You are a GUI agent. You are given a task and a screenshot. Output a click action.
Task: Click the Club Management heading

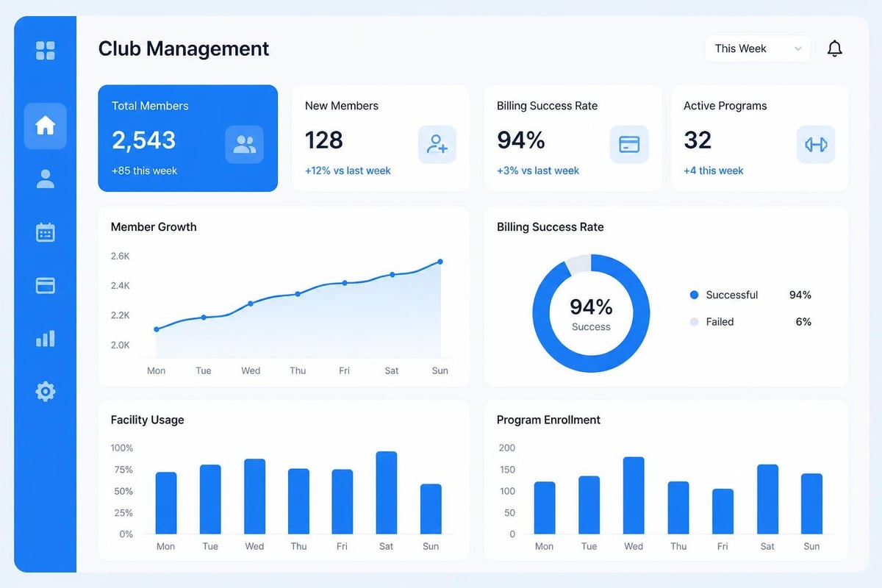(x=184, y=49)
